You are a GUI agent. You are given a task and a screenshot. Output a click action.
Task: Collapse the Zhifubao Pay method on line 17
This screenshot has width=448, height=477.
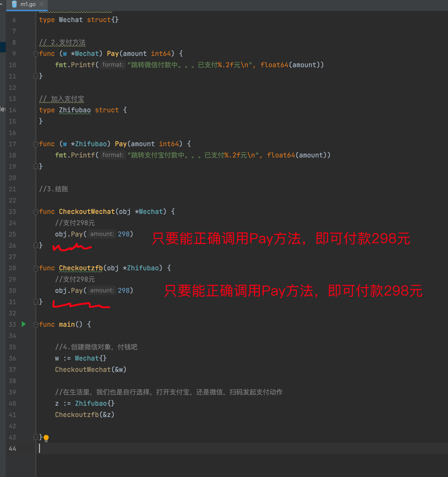tap(36, 144)
